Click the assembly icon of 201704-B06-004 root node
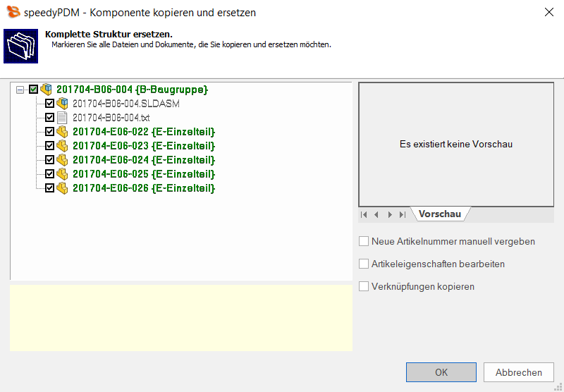Image resolution: width=564 pixels, height=392 pixels. point(47,90)
